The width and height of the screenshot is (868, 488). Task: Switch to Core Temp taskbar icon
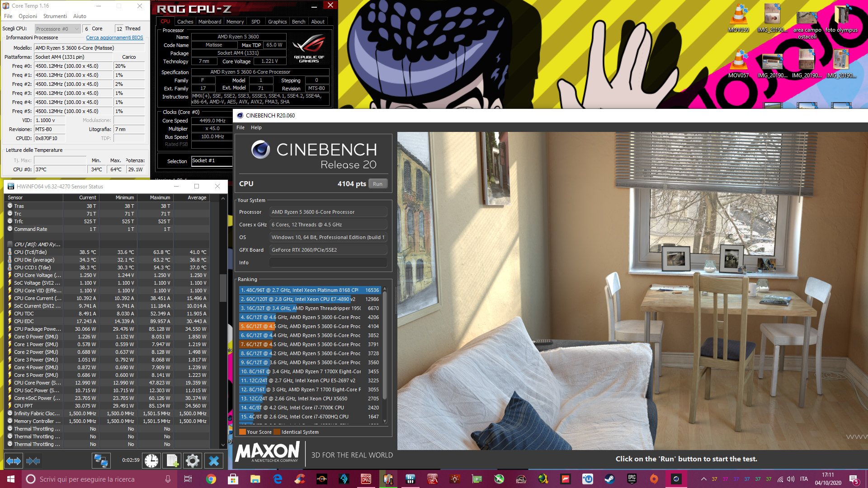388,479
